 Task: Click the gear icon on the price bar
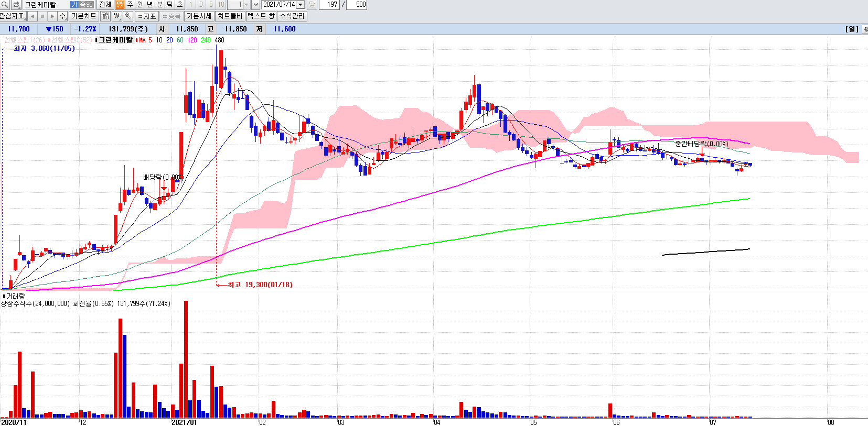click(x=865, y=29)
